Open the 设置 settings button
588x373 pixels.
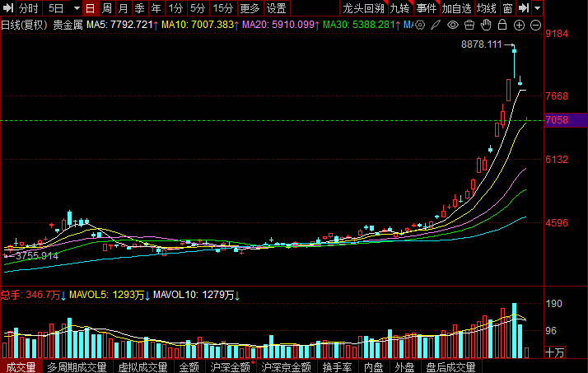click(x=277, y=8)
